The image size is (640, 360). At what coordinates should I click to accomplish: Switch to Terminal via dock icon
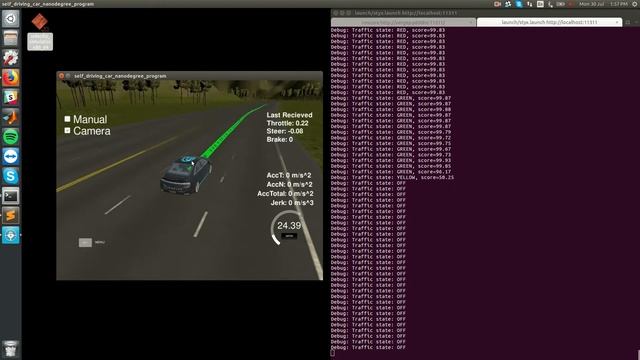coord(11,196)
